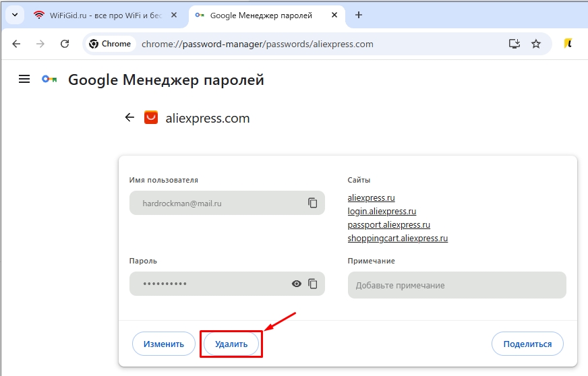Return to the password list via back arrow
This screenshot has width=588, height=376.
pos(129,118)
